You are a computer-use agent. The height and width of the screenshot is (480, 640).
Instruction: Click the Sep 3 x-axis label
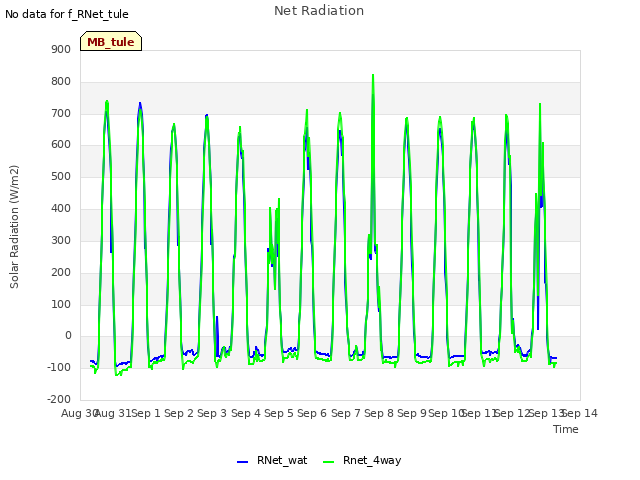(x=212, y=413)
